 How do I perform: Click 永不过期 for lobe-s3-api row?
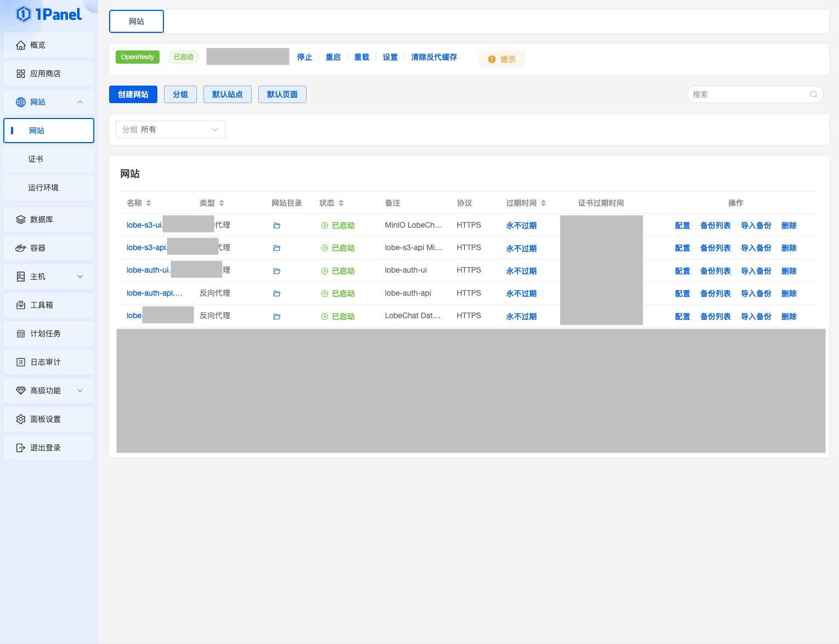click(521, 248)
